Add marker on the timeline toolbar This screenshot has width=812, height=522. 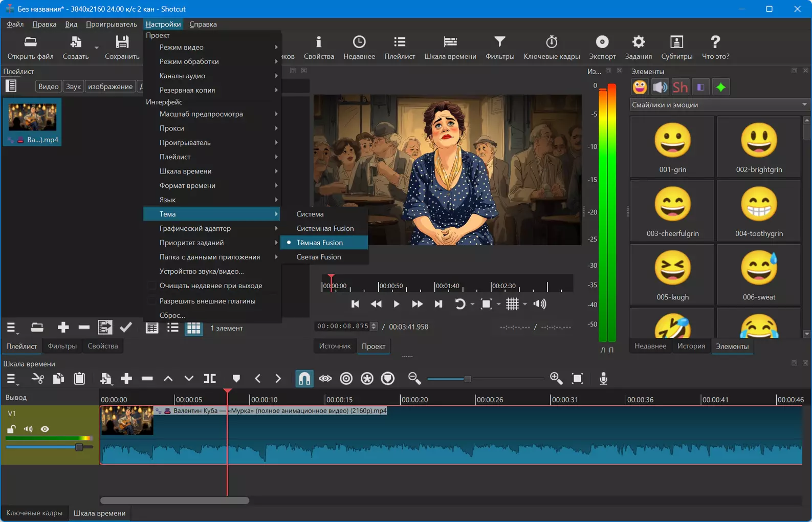[236, 379]
